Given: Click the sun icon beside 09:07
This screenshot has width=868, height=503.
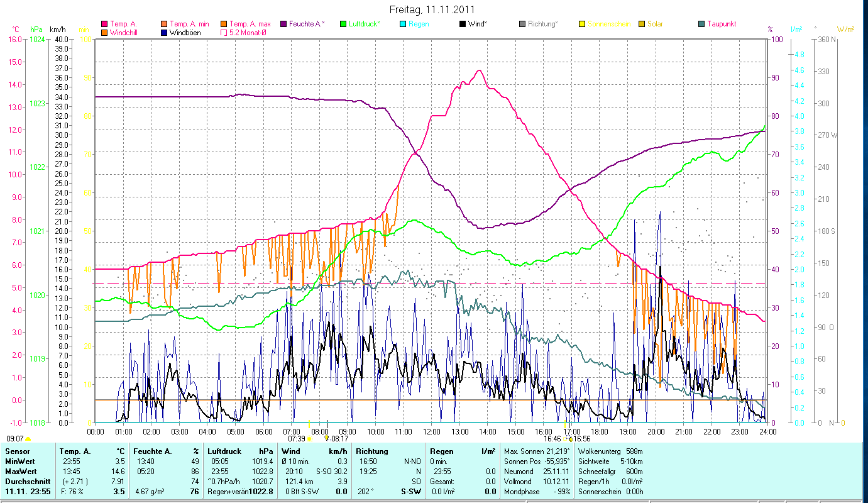Looking at the screenshot, I should [x=28, y=439].
